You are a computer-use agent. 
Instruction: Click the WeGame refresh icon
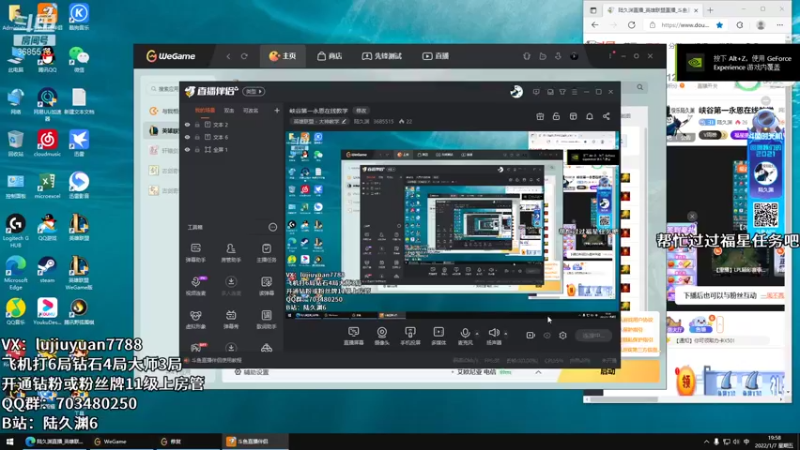tap(244, 56)
